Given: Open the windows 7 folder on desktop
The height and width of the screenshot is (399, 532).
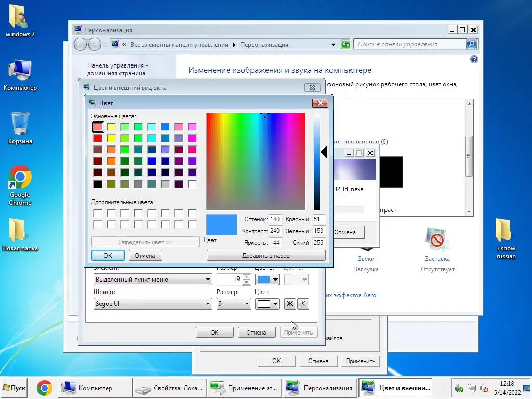Looking at the screenshot, I should point(20,21).
